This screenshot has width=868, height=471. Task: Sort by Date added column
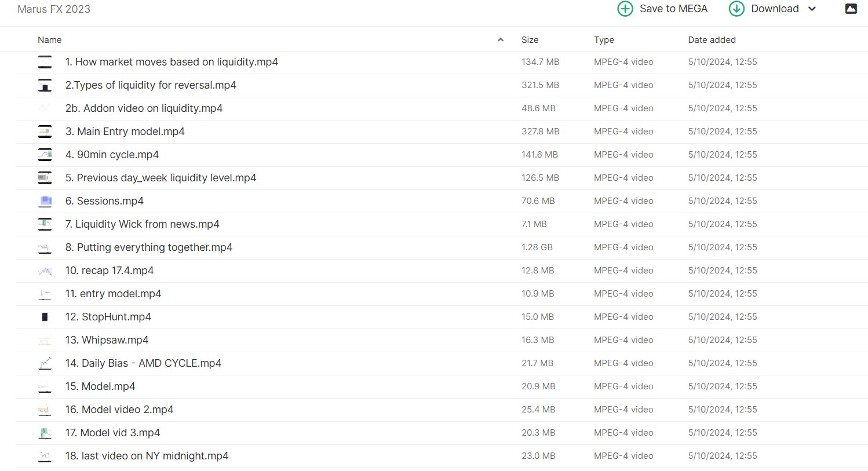[712, 40]
